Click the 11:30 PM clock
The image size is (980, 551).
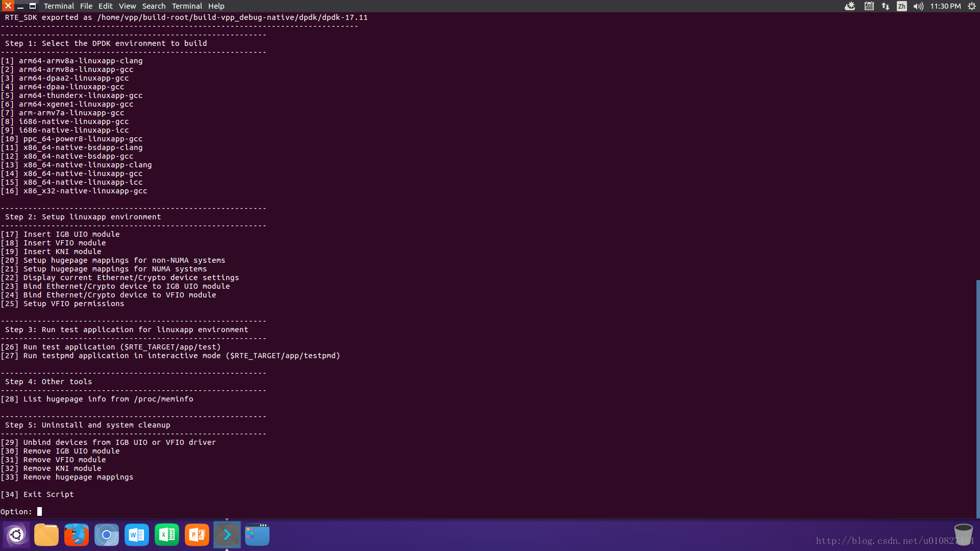945,6
